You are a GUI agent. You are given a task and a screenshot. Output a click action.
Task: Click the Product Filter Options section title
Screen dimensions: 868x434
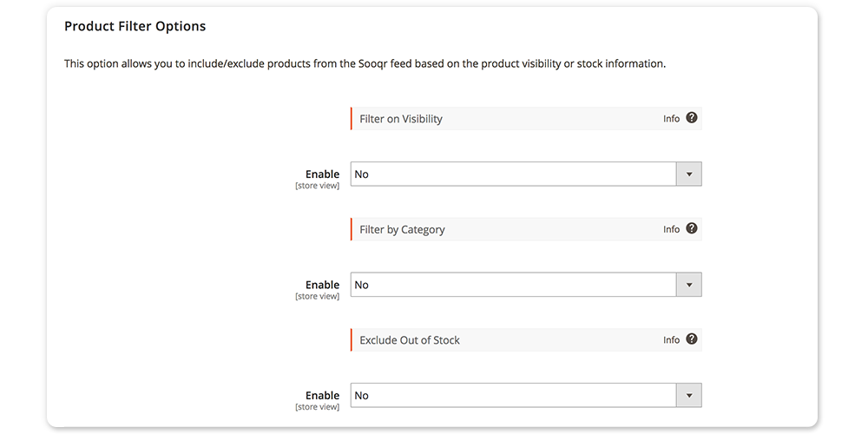point(135,26)
